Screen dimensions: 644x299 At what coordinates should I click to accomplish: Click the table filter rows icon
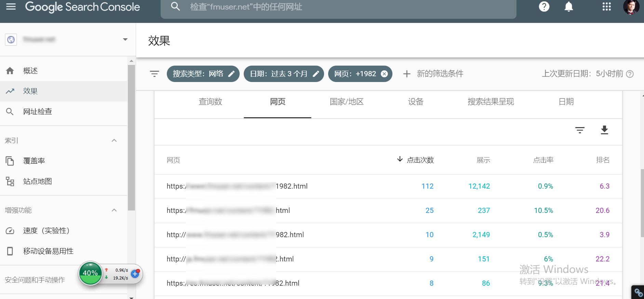click(x=580, y=130)
